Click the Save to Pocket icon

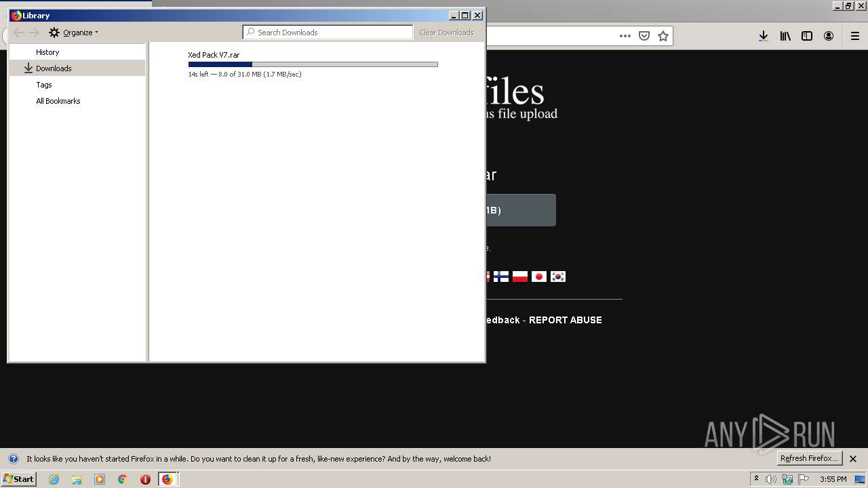[x=644, y=36]
